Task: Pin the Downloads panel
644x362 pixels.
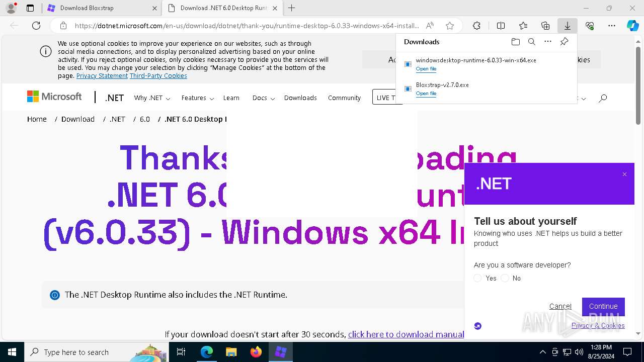Action: tap(565, 42)
